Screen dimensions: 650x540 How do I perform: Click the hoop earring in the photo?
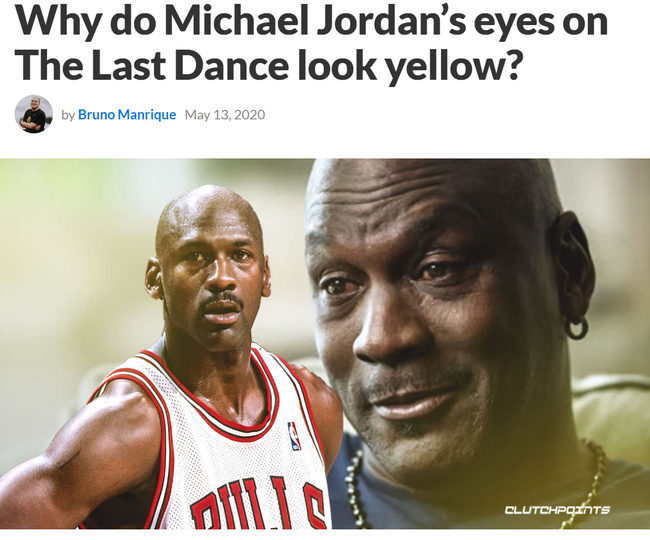point(577,326)
